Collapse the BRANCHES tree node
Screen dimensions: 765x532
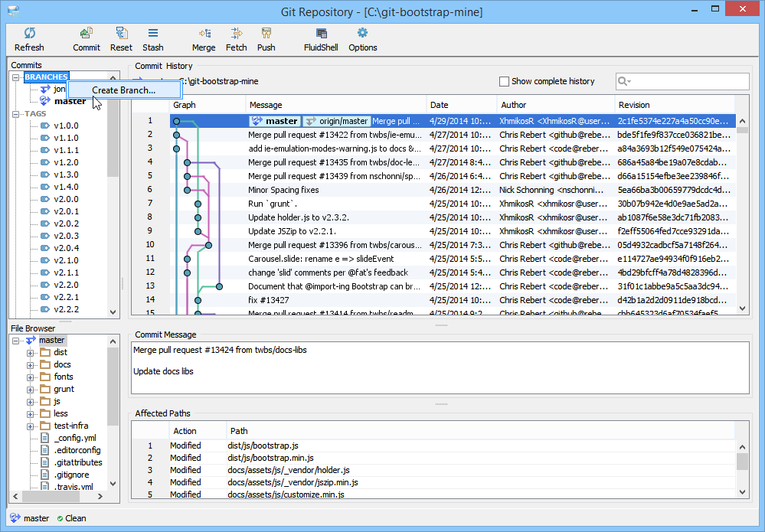16,77
